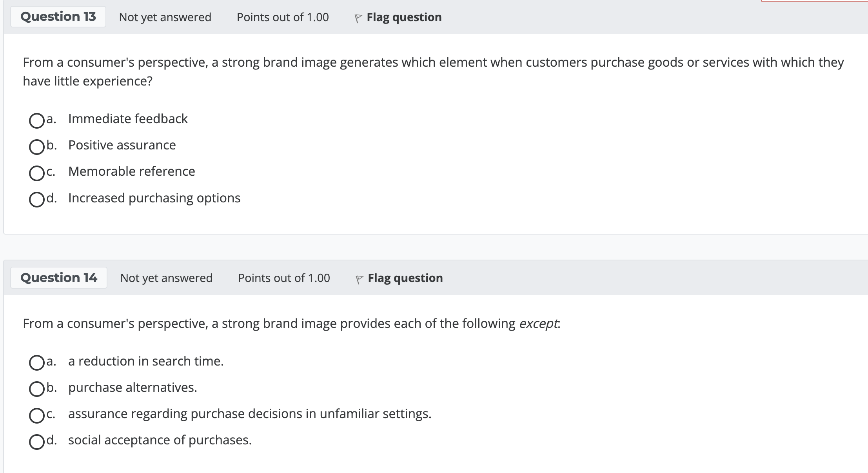Viewport: 868px width, 473px height.
Task: Click the flag icon for Question 14
Action: 359,279
